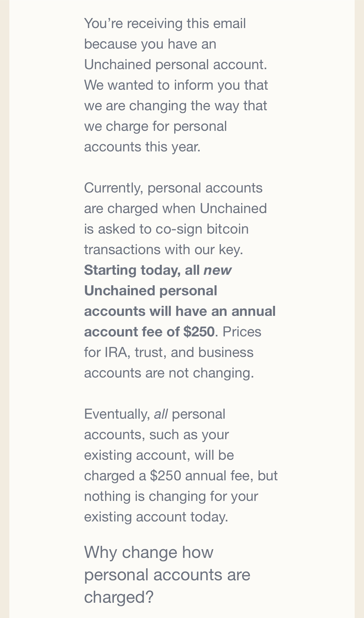Click "charged a $250 annual fee, but" line
This screenshot has height=618, width=364.
coord(181,476)
